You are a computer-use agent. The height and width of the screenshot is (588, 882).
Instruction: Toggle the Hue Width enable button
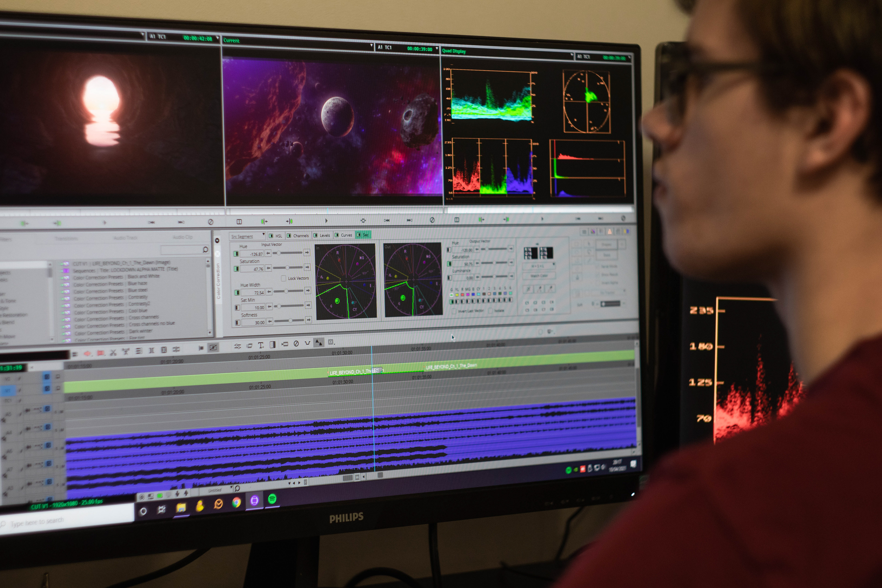pos(237,292)
